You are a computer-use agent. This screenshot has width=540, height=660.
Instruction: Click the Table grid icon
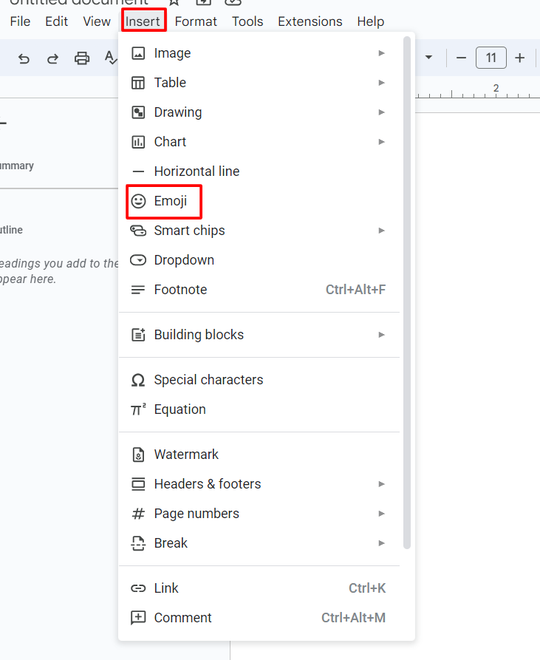[x=138, y=83]
